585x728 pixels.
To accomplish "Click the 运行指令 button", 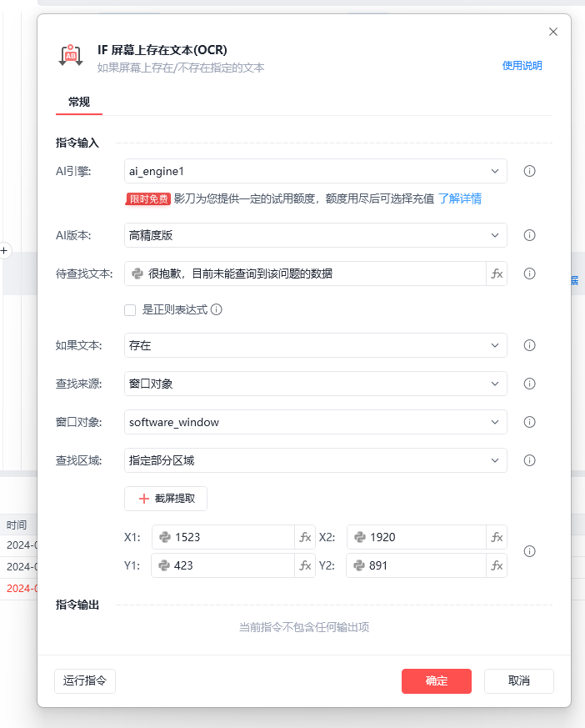I will point(85,681).
